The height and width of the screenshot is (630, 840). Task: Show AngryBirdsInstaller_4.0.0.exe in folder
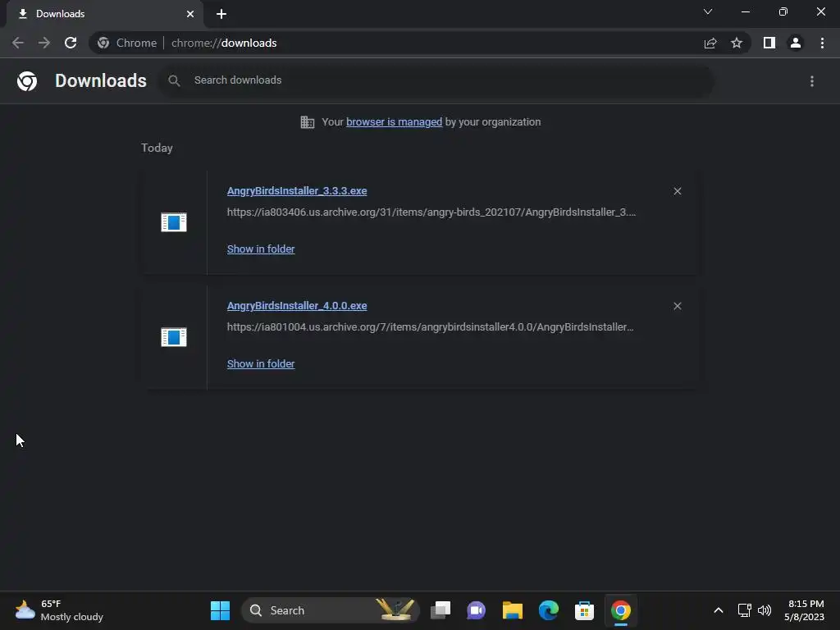(261, 363)
